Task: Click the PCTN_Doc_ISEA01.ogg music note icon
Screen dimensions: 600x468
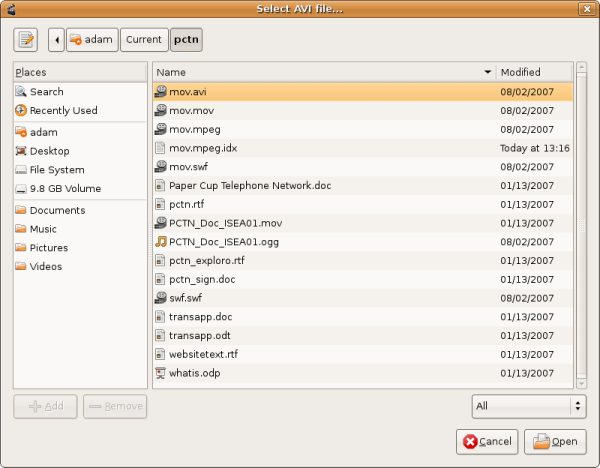Action: [x=161, y=241]
